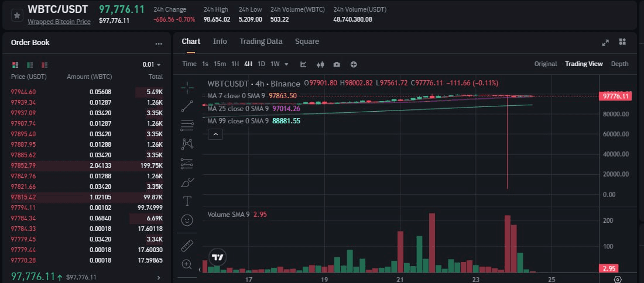Select the 1s interval
644x283 pixels.
point(205,64)
